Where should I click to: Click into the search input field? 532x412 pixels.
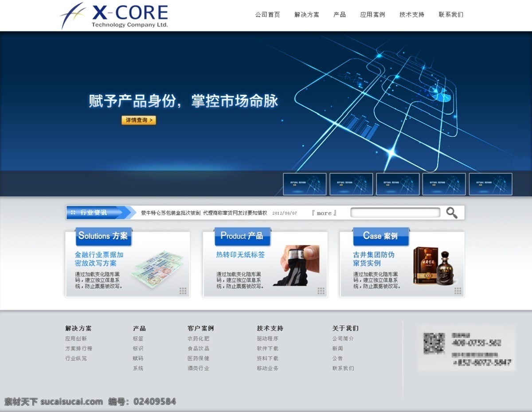(x=395, y=213)
